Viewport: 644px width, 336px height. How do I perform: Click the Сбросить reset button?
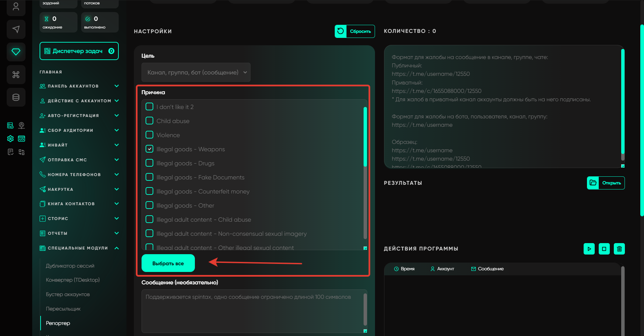tap(355, 31)
